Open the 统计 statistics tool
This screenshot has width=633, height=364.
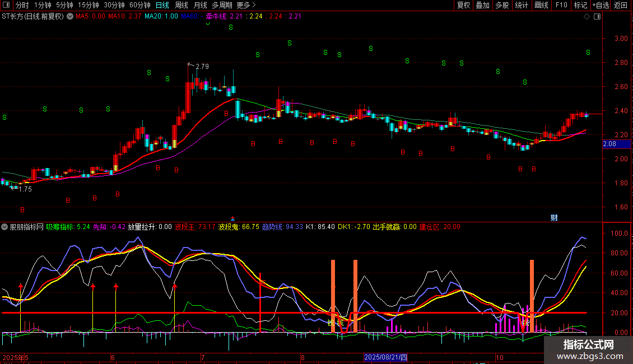(x=522, y=5)
